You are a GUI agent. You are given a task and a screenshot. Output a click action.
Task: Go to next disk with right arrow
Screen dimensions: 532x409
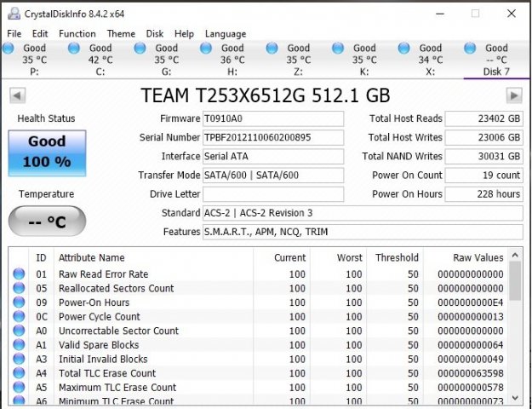pyautogui.click(x=516, y=94)
